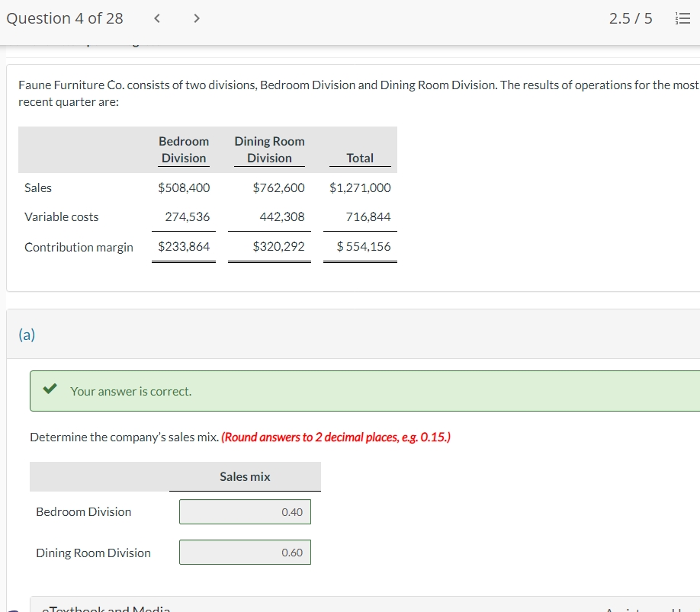This screenshot has height=612, width=700.
Task: Click Determine the company's sales mix text
Action: click(124, 437)
